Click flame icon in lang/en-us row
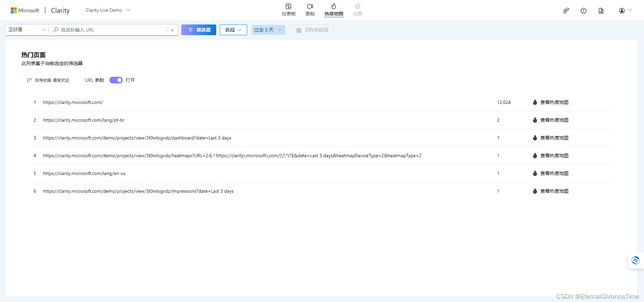 [535, 173]
